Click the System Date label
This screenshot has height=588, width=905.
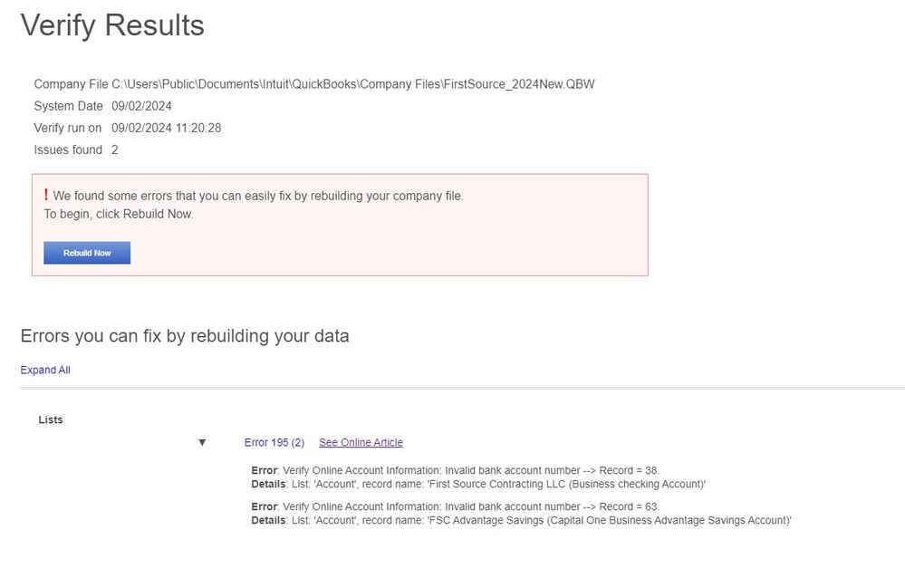coord(68,106)
